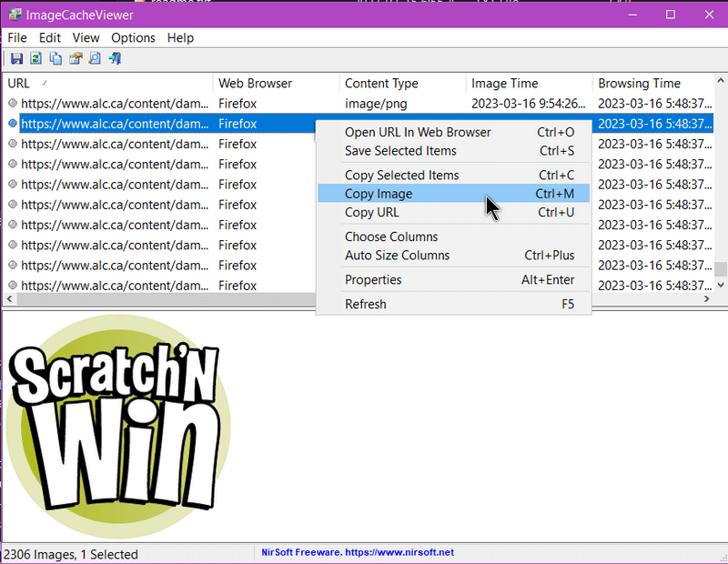This screenshot has width=728, height=564.
Task: Open Choose Columns from the context menu
Action: point(453,237)
